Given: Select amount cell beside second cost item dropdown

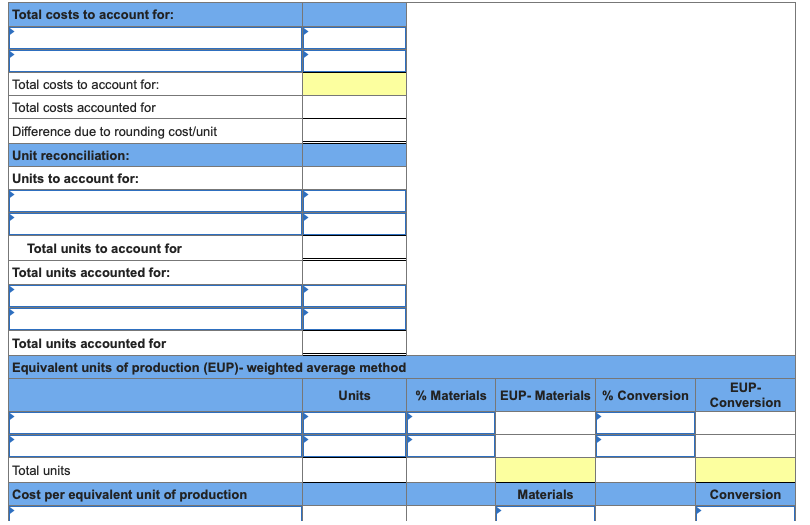Looking at the screenshot, I should 354,61.
